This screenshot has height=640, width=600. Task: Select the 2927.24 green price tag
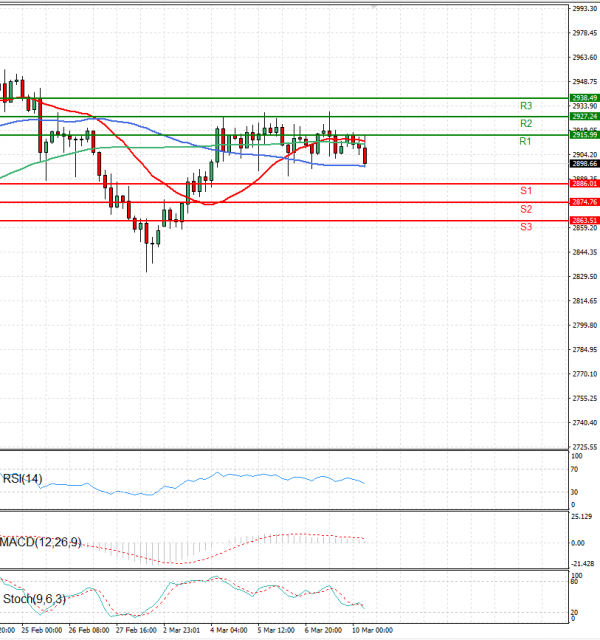tap(584, 116)
